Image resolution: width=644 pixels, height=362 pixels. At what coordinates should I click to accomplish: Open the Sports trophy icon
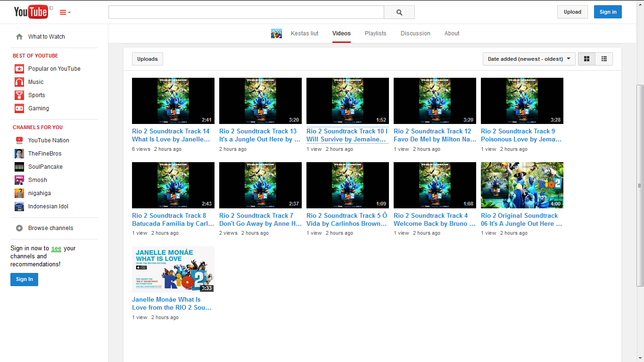[x=19, y=95]
